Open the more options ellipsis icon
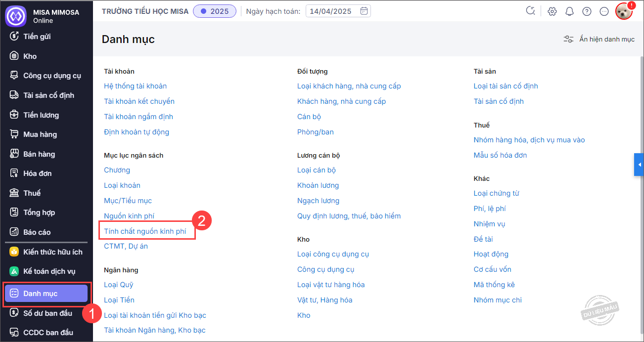This screenshot has width=644, height=342. [604, 11]
